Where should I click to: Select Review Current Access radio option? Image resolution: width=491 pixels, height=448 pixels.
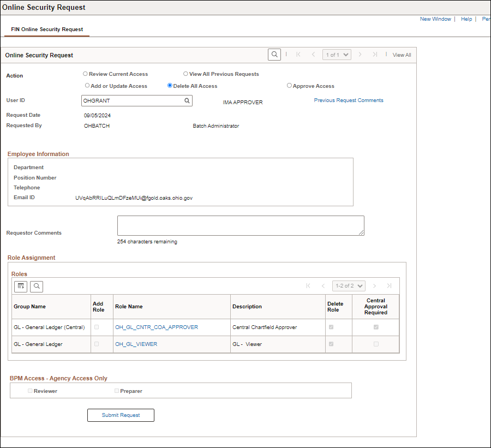pyautogui.click(x=85, y=74)
